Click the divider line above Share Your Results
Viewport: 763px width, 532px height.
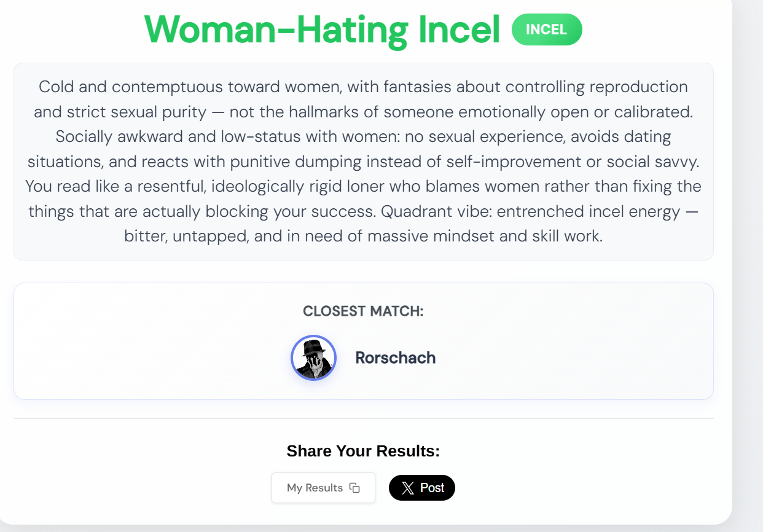pos(364,419)
